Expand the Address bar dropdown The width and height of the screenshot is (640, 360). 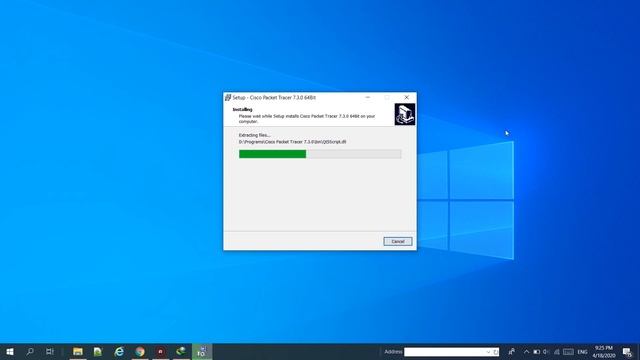pyautogui.click(x=488, y=352)
